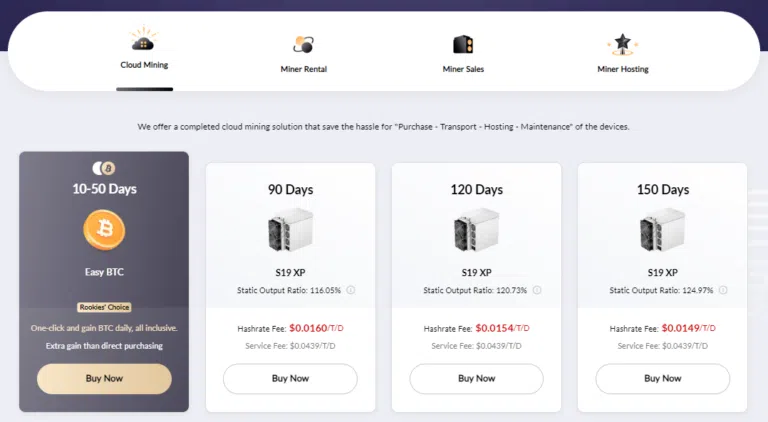768x422 pixels.
Task: Click small coin toggle icon above 10-50 Days
Action: coord(104,168)
